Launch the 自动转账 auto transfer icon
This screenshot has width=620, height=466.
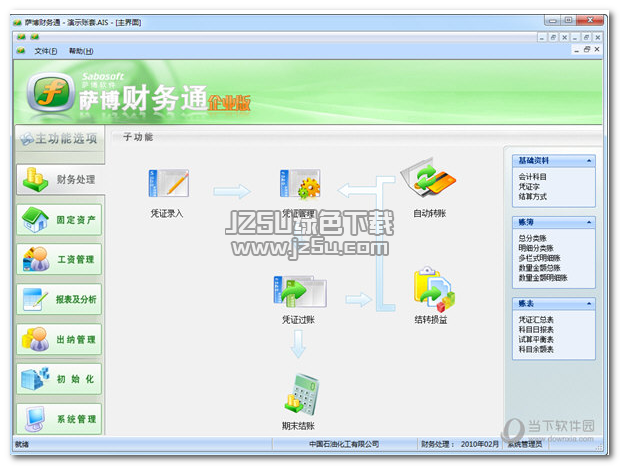(x=429, y=177)
